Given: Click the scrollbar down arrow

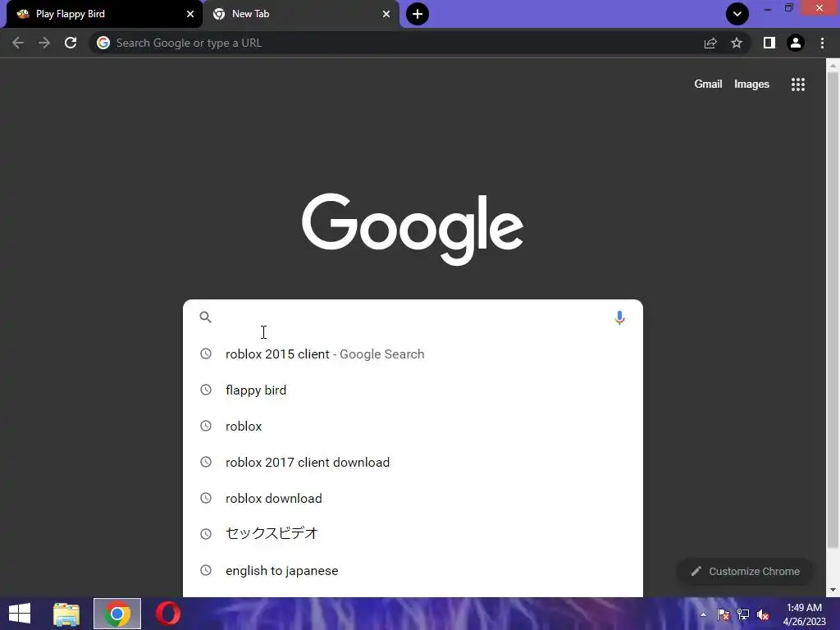Looking at the screenshot, I should coord(833,590).
